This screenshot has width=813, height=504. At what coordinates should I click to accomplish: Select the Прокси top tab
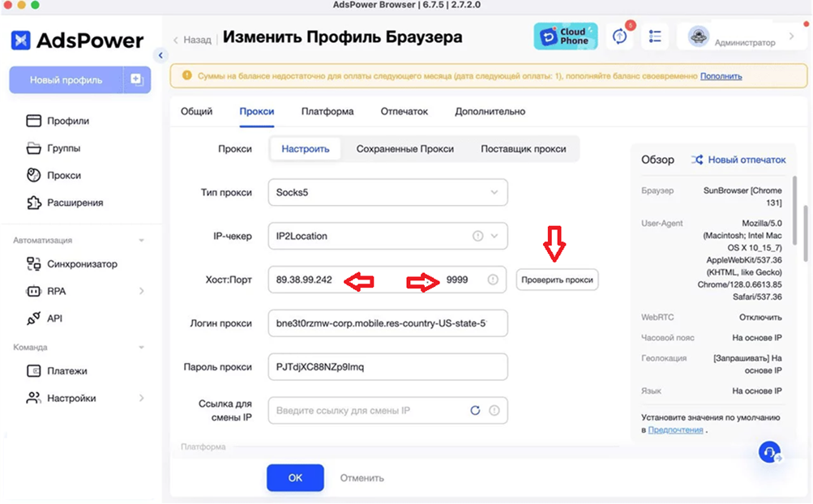click(257, 112)
